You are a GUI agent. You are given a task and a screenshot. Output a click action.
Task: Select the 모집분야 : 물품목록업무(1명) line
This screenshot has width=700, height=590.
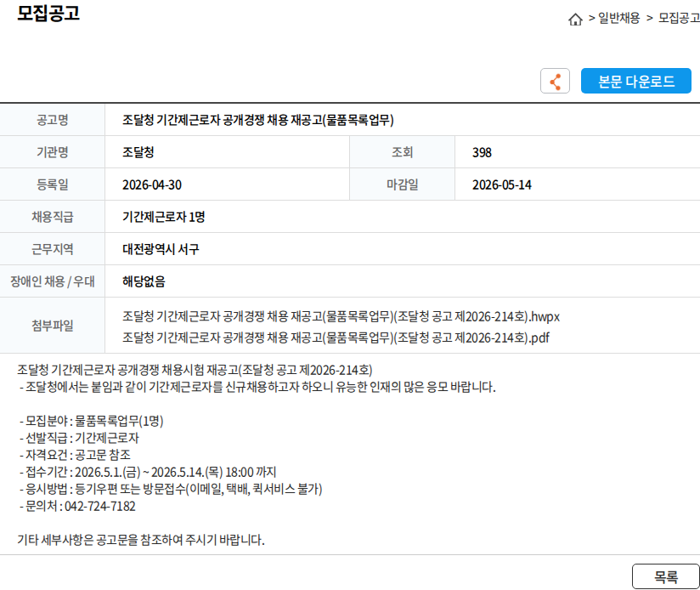(x=92, y=421)
